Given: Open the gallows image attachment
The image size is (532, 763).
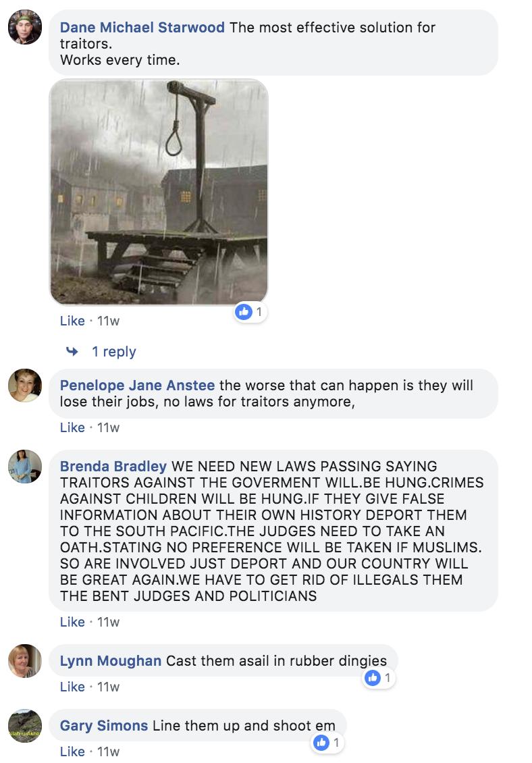Looking at the screenshot, I should 159,192.
